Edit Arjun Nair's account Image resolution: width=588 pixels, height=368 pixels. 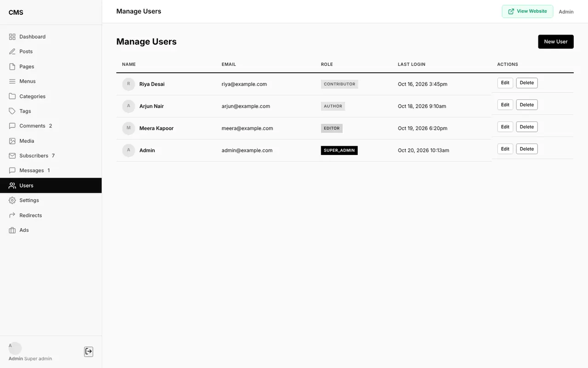pyautogui.click(x=505, y=105)
